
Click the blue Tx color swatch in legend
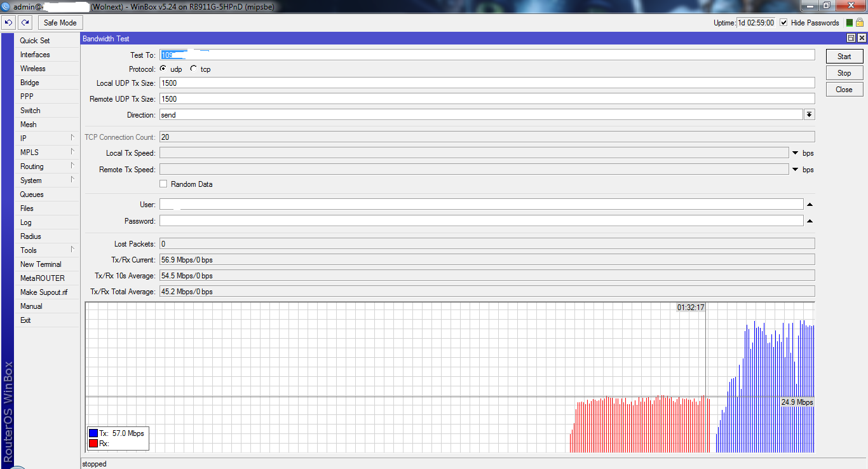[93, 433]
